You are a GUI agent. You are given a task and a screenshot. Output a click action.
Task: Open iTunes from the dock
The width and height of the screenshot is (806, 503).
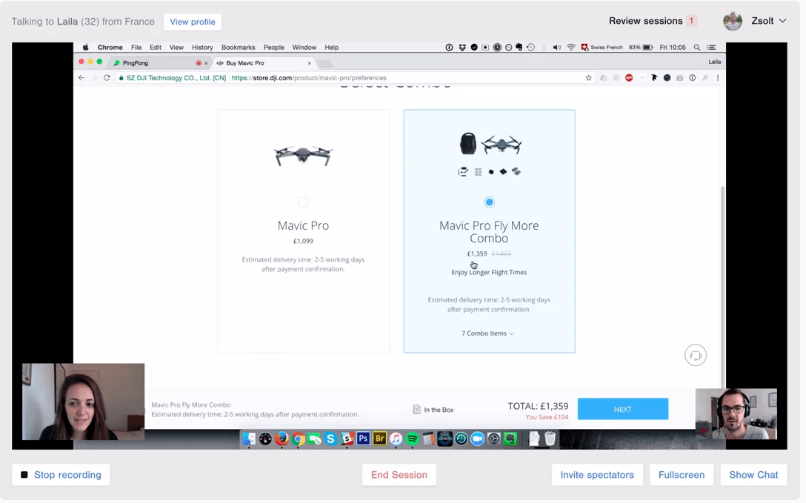point(396,439)
